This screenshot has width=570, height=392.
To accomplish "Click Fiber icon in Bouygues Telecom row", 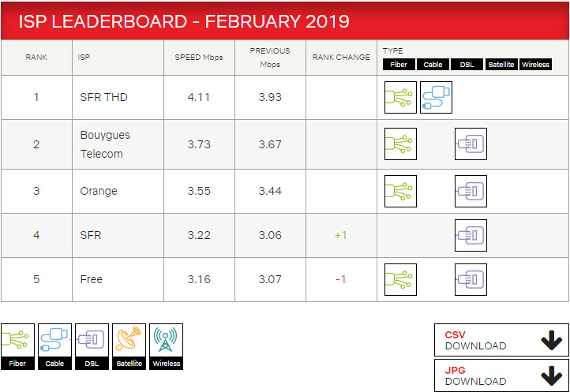I will click(400, 144).
